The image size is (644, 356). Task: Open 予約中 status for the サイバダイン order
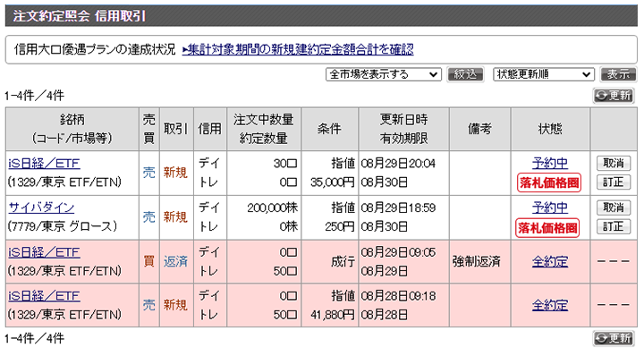[550, 208]
